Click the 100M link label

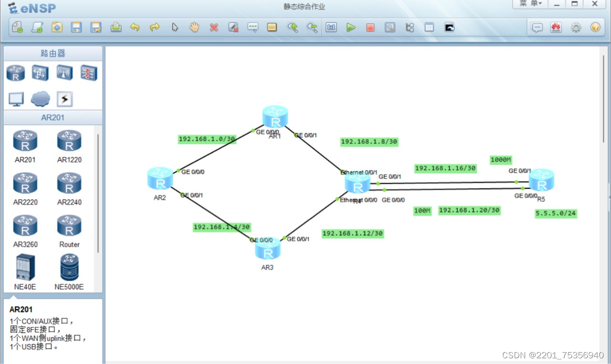click(422, 211)
